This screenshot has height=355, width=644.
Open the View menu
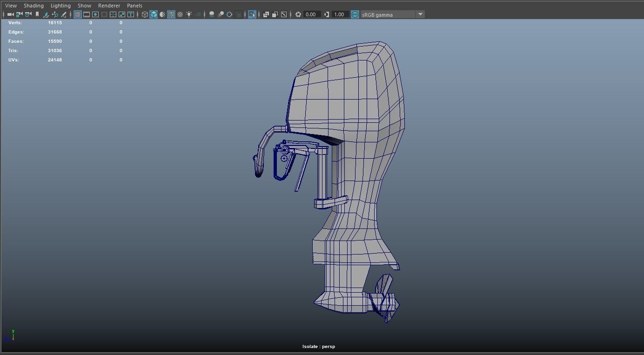pos(11,6)
